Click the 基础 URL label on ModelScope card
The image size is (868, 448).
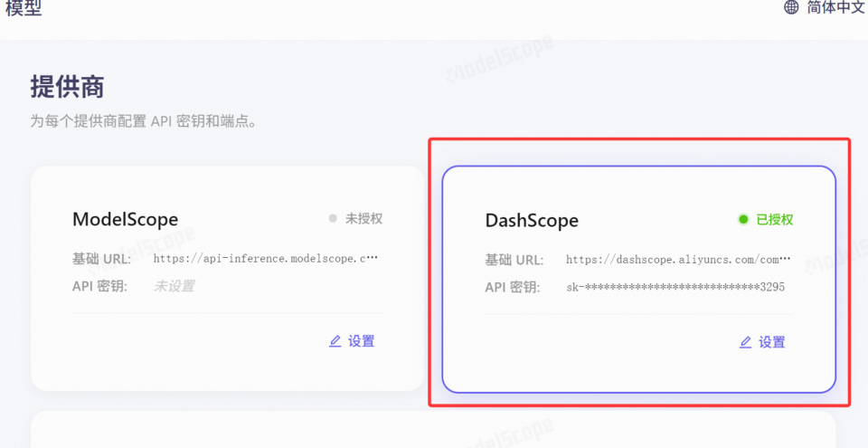pos(101,258)
